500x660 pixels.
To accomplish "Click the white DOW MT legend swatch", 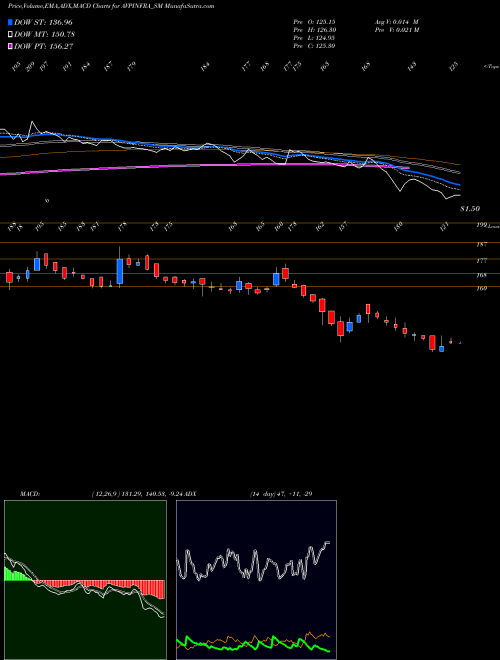I will [x=10, y=35].
